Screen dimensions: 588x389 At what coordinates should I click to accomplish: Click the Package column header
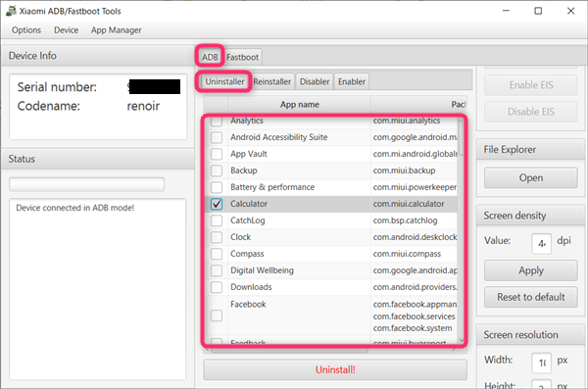click(418, 104)
